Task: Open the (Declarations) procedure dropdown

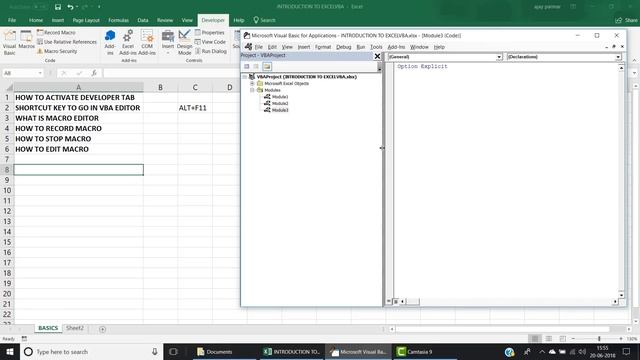Action: pos(618,57)
